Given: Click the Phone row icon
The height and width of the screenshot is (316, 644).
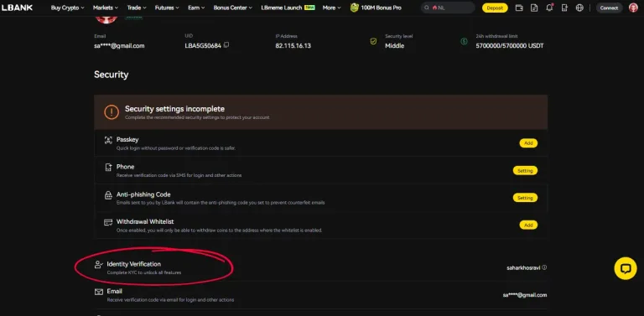Looking at the screenshot, I should 108,168.
